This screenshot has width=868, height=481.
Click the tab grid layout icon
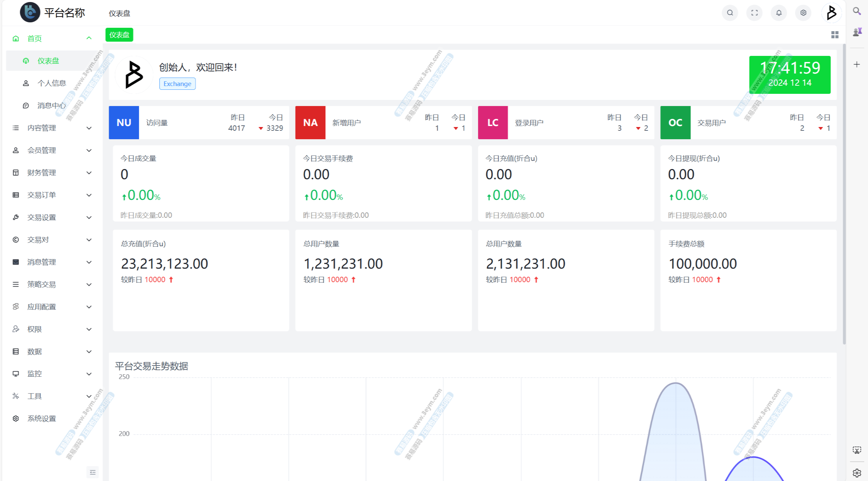coord(835,35)
